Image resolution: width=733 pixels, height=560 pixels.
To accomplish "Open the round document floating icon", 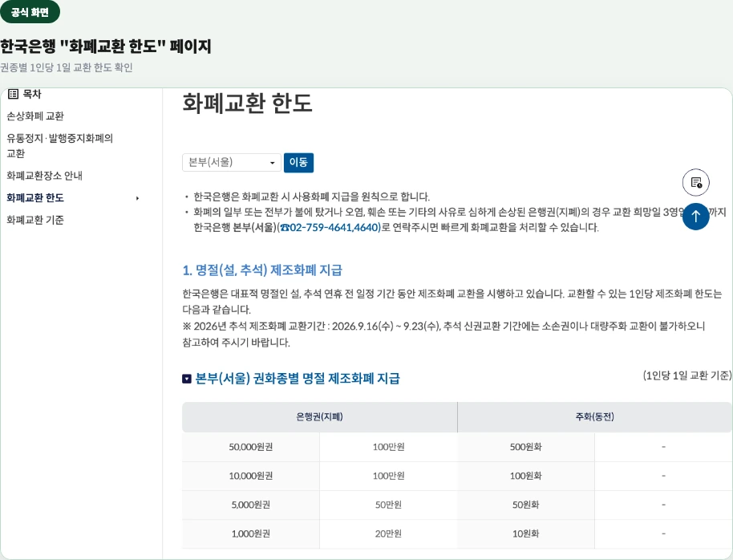I will click(x=696, y=182).
